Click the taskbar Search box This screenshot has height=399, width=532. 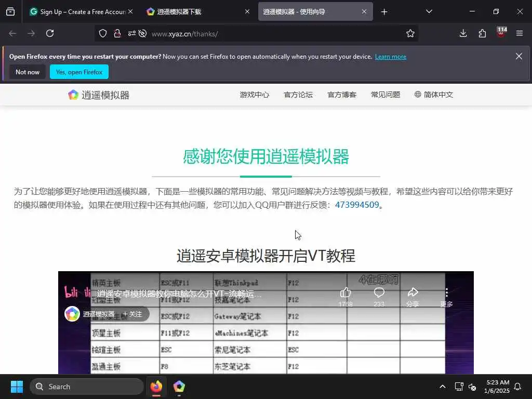(x=87, y=387)
